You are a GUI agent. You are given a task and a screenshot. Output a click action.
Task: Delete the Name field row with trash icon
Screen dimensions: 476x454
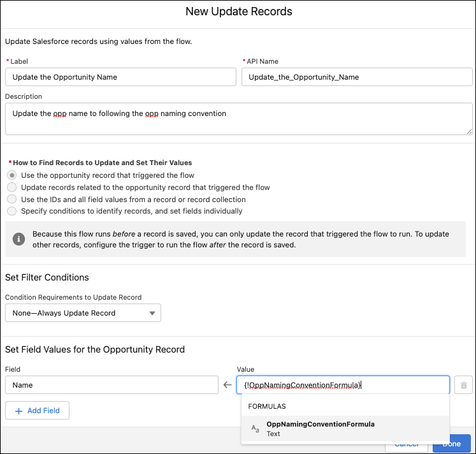(463, 385)
